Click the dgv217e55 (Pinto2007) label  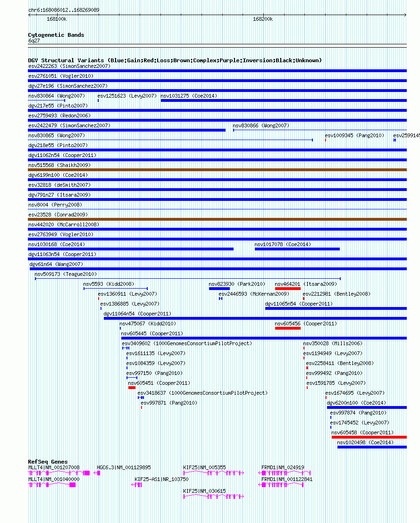[x=58, y=106]
